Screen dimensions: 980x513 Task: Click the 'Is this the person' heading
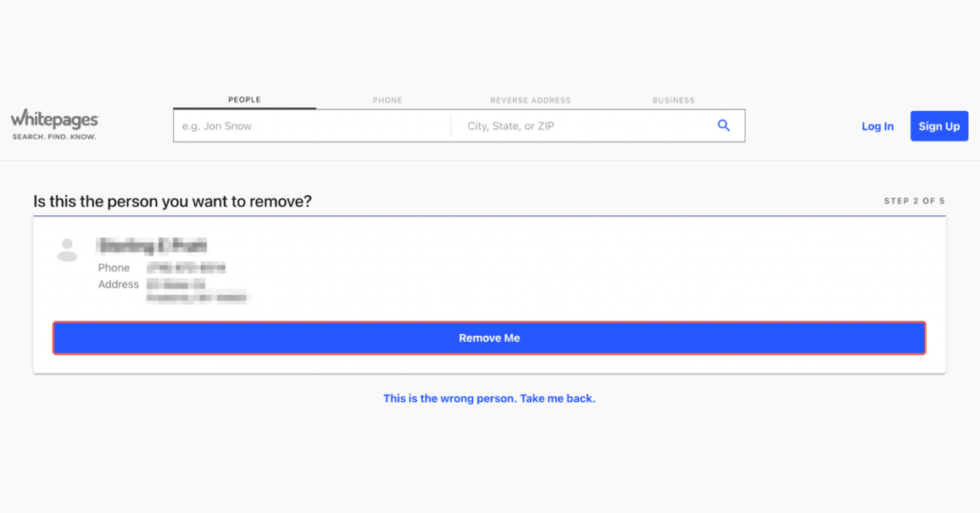point(172,201)
